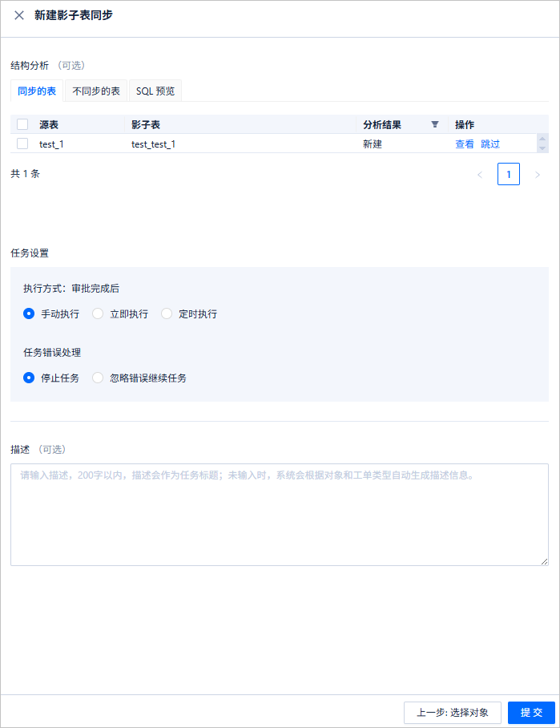Go to next page with right chevron
Screen dimensions: 560x728
(538, 175)
